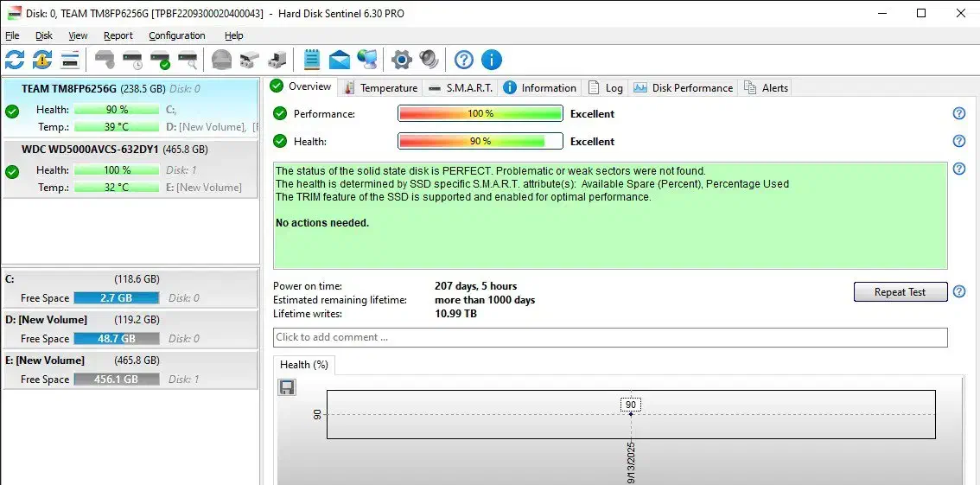This screenshot has height=485, width=980.
Task: Click the blue question mark toolbar icon
Action: coord(464,60)
